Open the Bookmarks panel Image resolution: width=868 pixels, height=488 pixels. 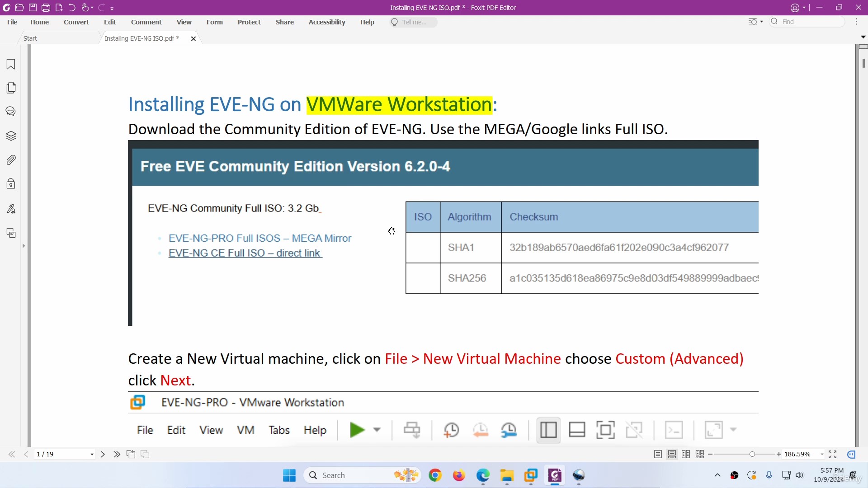11,64
